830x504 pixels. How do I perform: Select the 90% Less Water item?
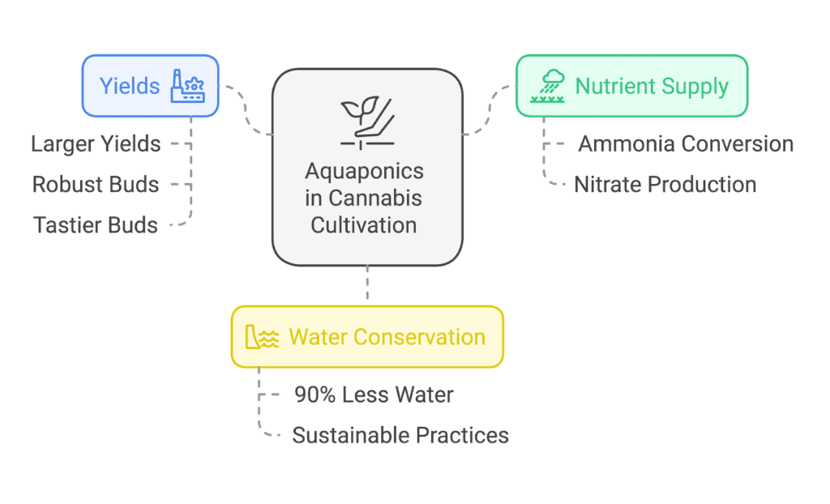click(x=374, y=395)
